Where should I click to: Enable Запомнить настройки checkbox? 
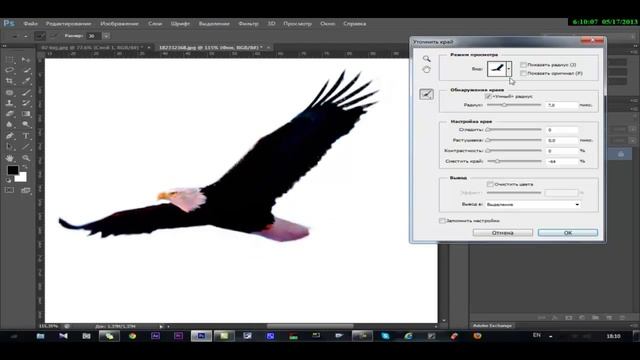(x=442, y=221)
